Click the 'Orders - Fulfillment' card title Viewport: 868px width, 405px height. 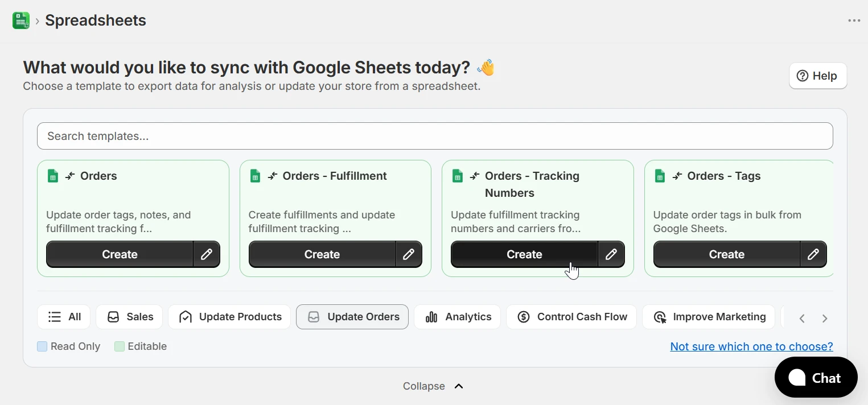[x=335, y=176]
